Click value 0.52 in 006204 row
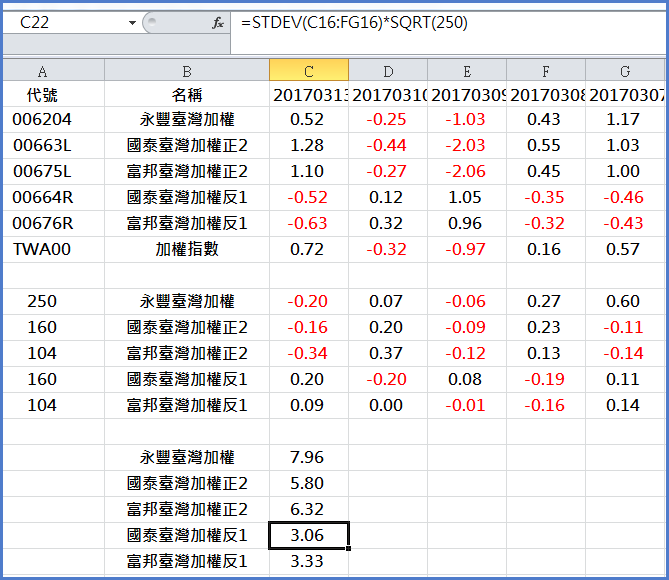This screenshot has width=669, height=580. (x=309, y=119)
